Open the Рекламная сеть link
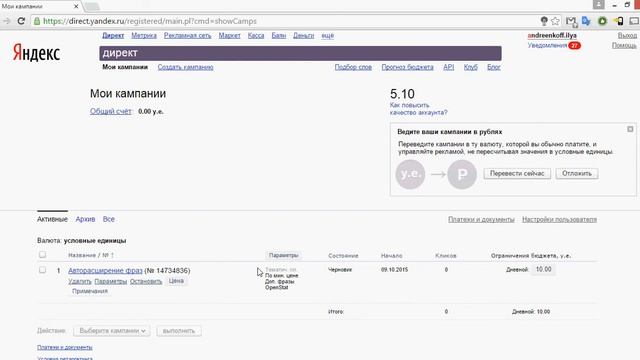This screenshot has height=360, width=640. tap(187, 36)
